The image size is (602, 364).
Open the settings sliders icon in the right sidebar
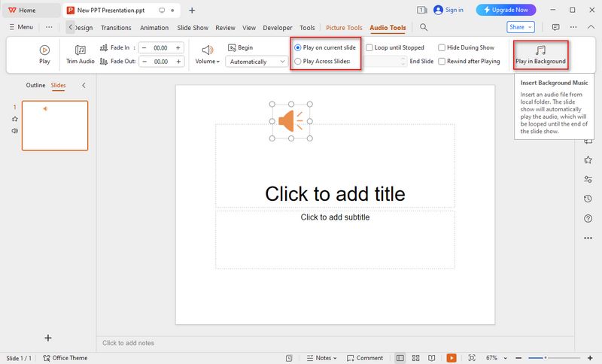pos(588,179)
